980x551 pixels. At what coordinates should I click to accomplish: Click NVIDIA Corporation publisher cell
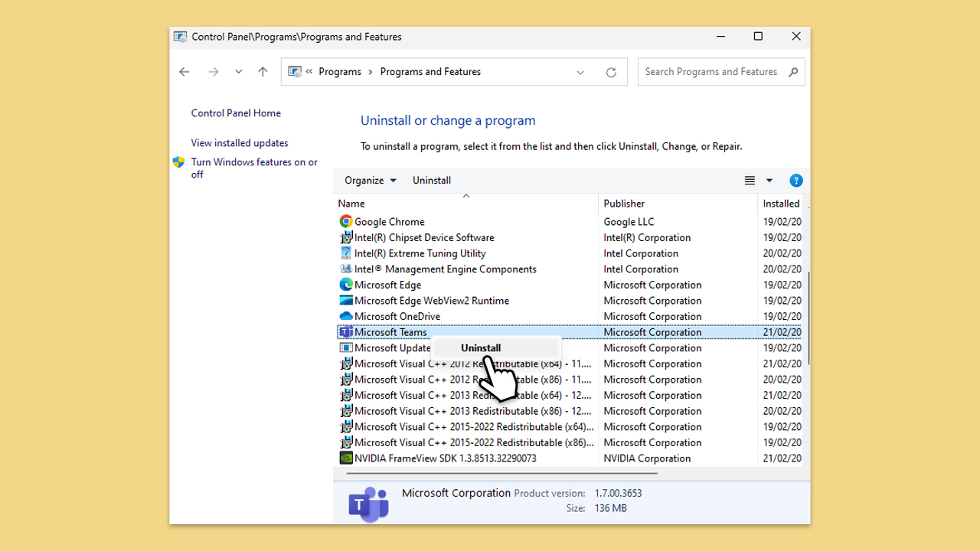point(647,458)
